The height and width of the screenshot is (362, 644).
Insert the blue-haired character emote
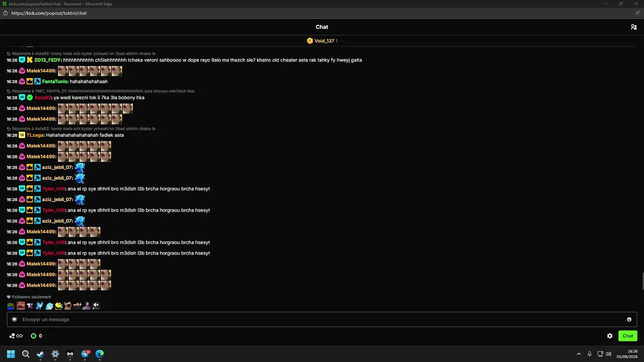click(49, 306)
